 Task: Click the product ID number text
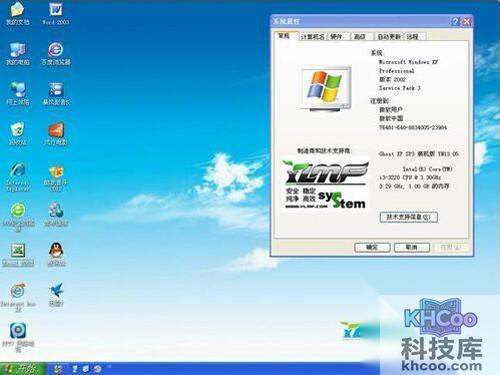click(413, 127)
